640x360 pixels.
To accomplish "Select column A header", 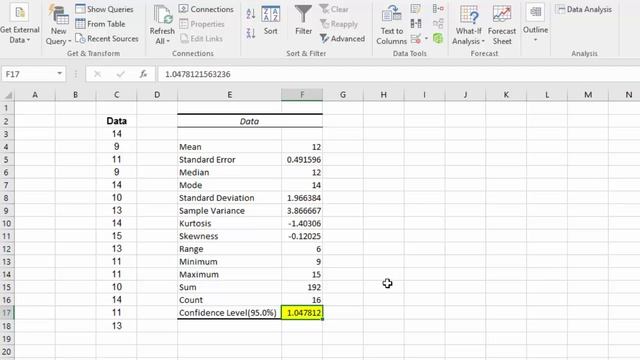I will [35, 95].
